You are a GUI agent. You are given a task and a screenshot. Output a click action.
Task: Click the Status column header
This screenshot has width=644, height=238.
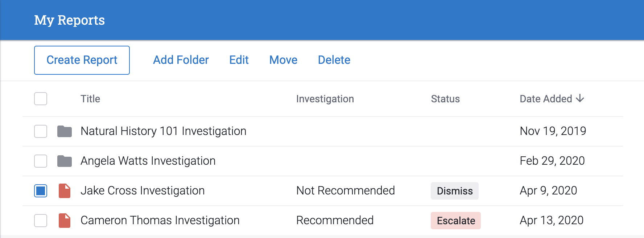445,99
